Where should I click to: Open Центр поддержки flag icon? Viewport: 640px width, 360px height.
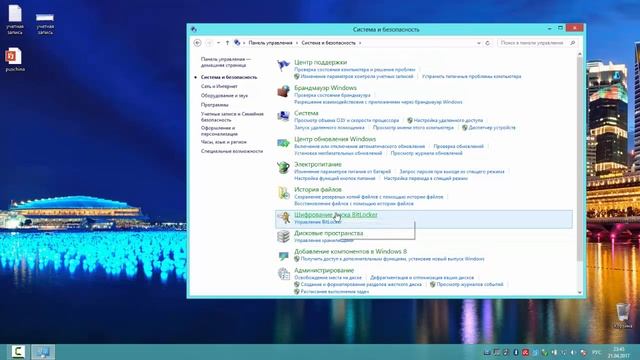click(x=283, y=65)
